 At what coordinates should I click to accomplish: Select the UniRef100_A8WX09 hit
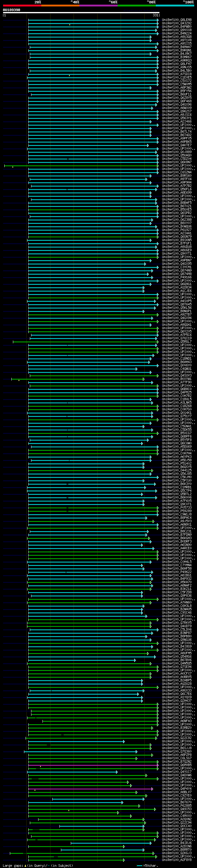pos(177,108)
